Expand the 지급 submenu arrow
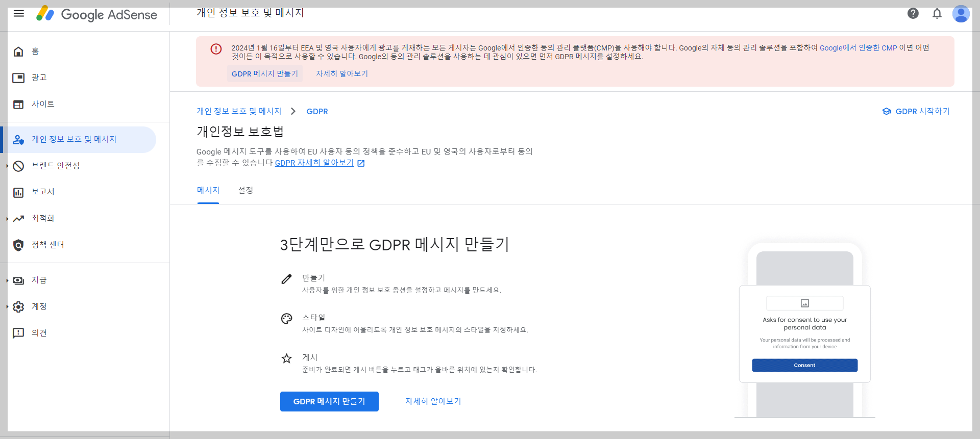The width and height of the screenshot is (980, 439). tap(7, 280)
